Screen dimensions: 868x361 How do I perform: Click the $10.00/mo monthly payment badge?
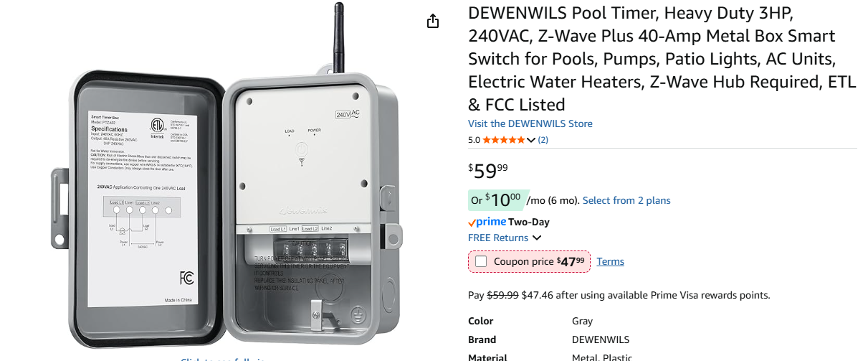(x=497, y=200)
